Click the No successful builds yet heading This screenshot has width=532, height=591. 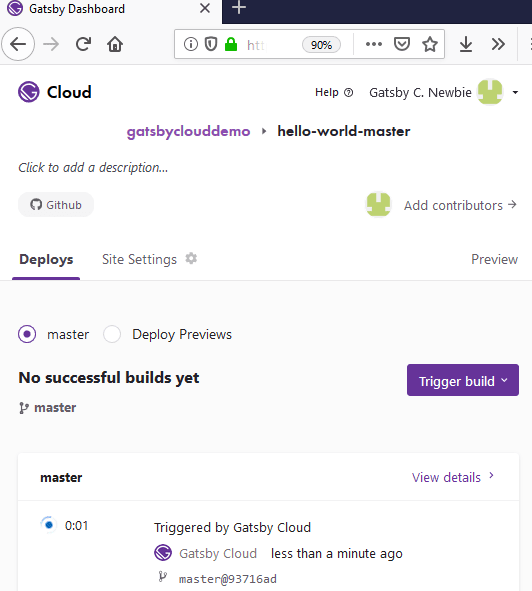click(109, 378)
